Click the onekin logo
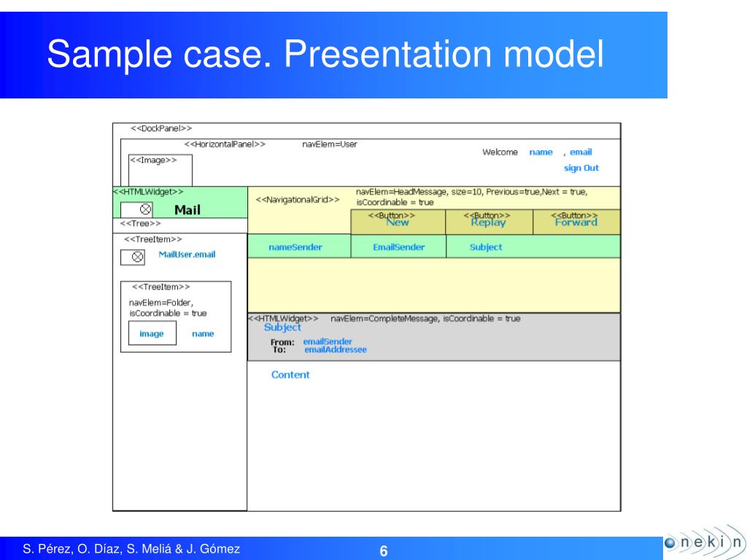Viewport: 747px width, 560px height. point(705,542)
